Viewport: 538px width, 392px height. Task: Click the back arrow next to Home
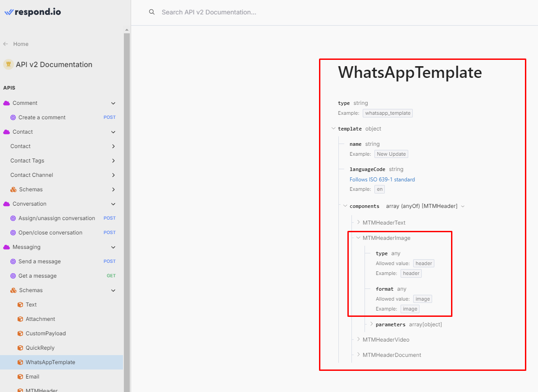click(5, 44)
